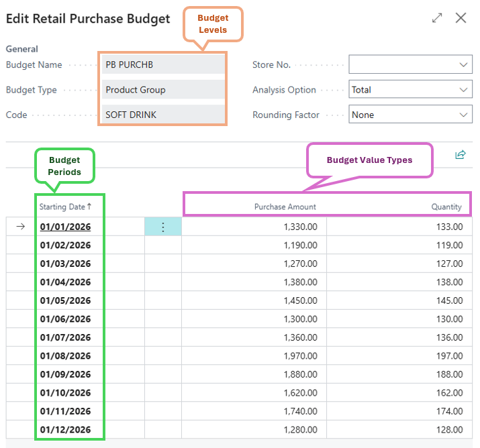
Task: Sort by the Starting Date column header
Action: pos(65,207)
